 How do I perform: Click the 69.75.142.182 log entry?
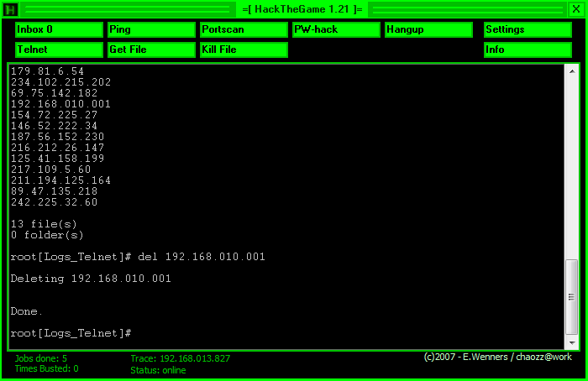(54, 93)
